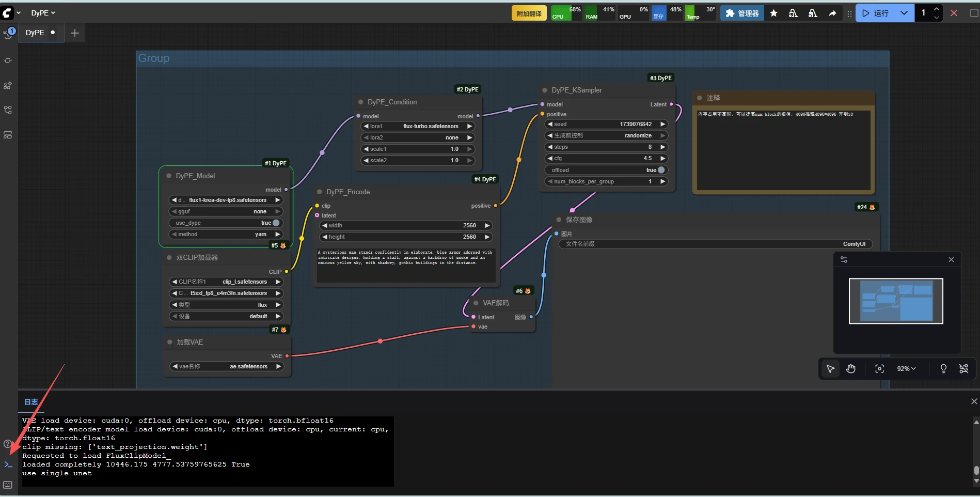Viewport: 980px width, 497px height.
Task: Toggle link visibility icon
Action: click(x=963, y=368)
